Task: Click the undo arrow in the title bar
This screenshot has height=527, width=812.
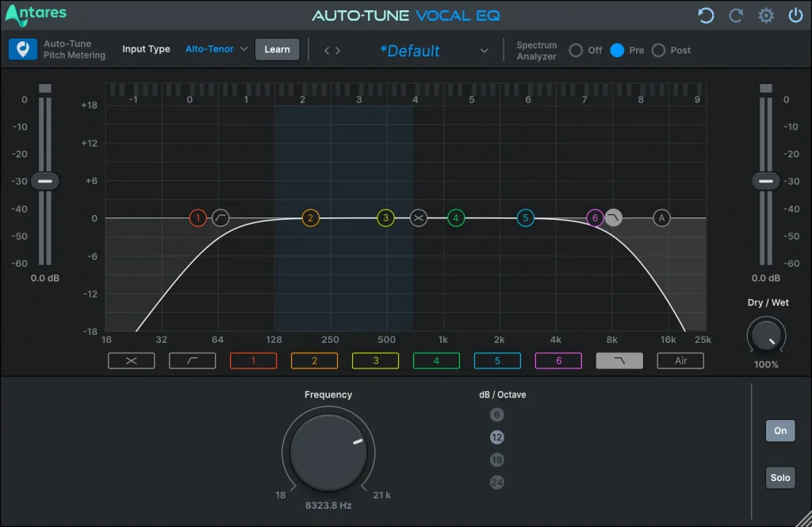Action: pyautogui.click(x=706, y=15)
